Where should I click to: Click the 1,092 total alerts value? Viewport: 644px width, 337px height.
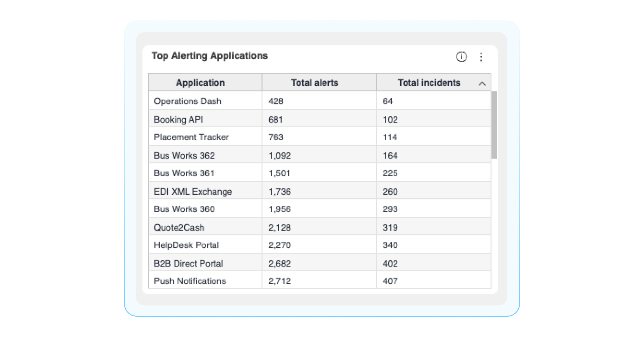pyautogui.click(x=280, y=155)
